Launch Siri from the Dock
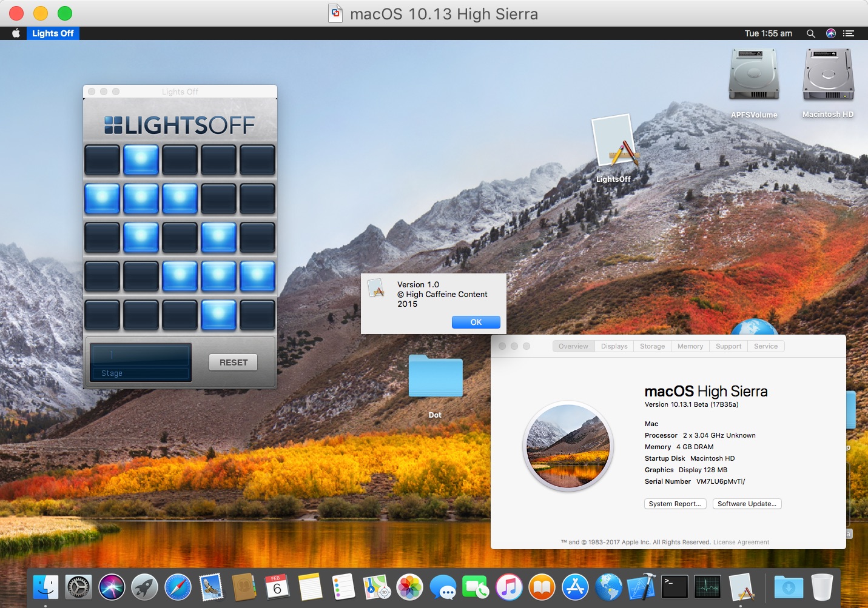The height and width of the screenshot is (608, 868). pos(112,587)
